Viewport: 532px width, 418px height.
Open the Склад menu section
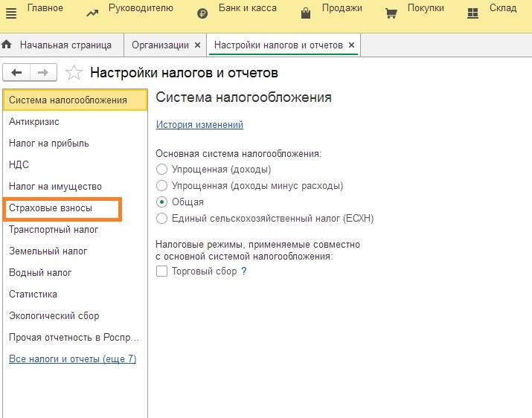pos(503,7)
